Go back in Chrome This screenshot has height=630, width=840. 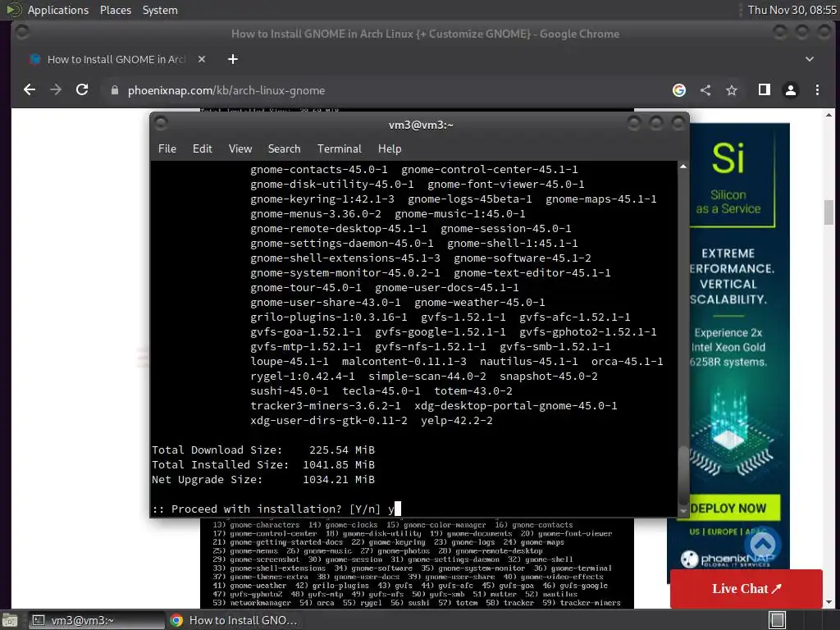(30, 90)
